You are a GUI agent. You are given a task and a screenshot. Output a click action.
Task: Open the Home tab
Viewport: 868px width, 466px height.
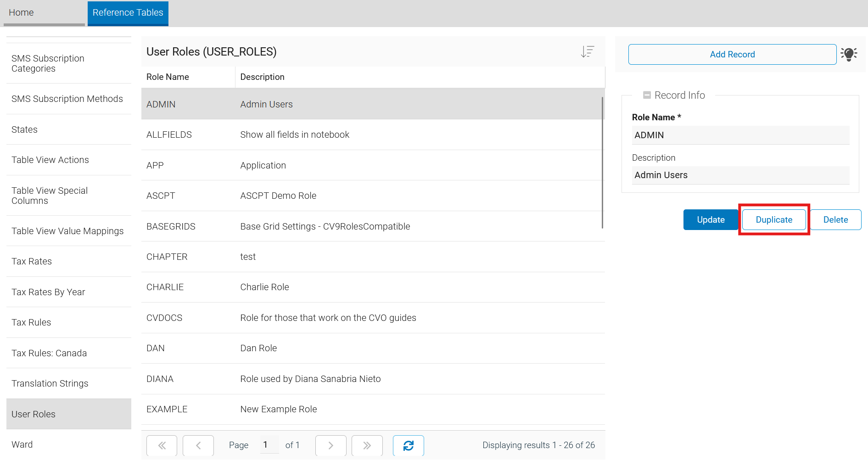(x=44, y=13)
